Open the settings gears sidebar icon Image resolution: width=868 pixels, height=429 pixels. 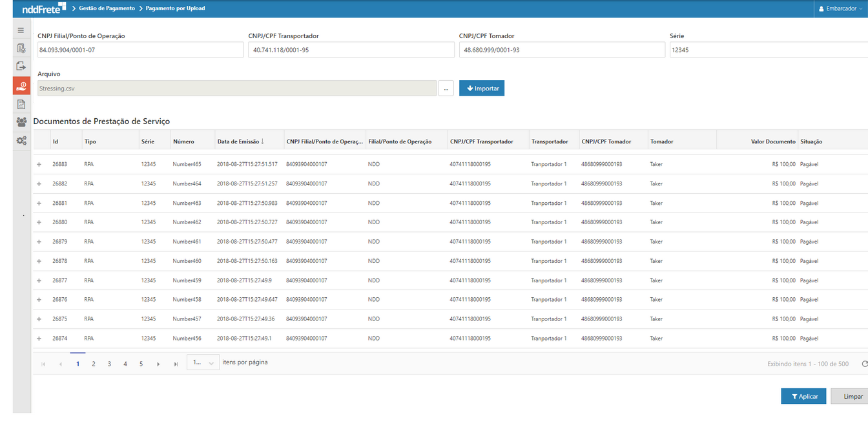point(21,141)
